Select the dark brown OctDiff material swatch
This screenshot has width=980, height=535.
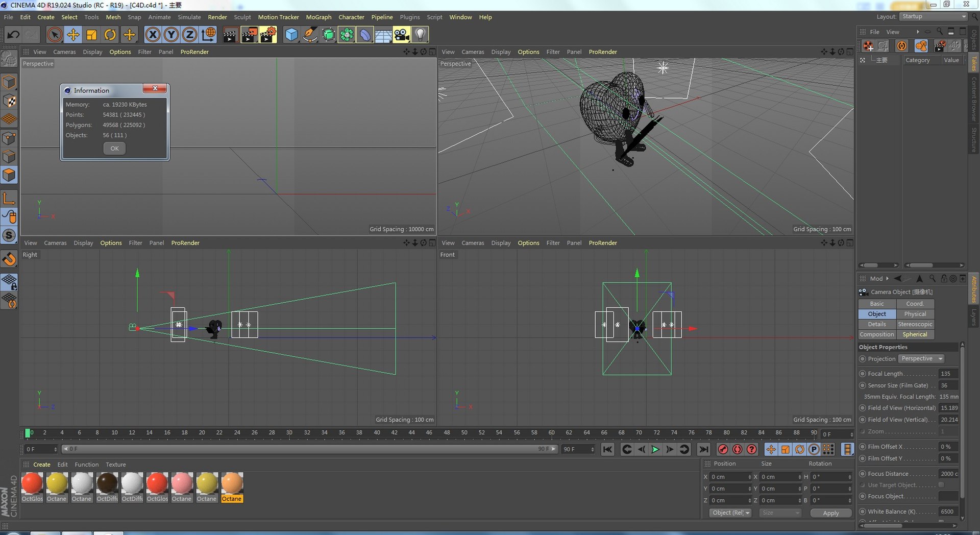(107, 483)
